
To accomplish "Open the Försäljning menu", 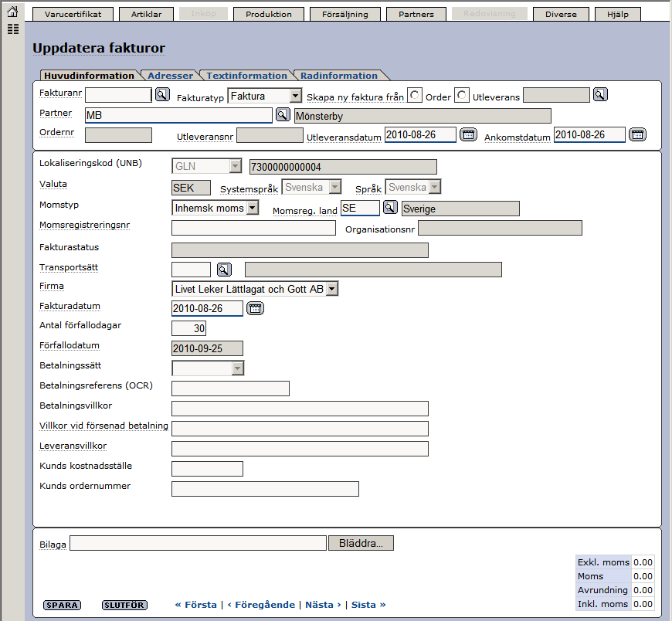I will pos(345,14).
